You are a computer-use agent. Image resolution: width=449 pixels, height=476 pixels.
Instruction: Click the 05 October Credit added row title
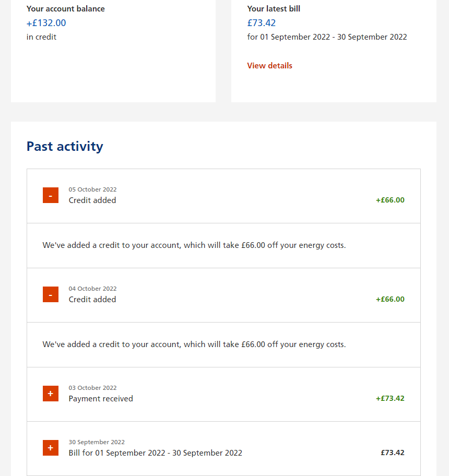tap(92, 200)
